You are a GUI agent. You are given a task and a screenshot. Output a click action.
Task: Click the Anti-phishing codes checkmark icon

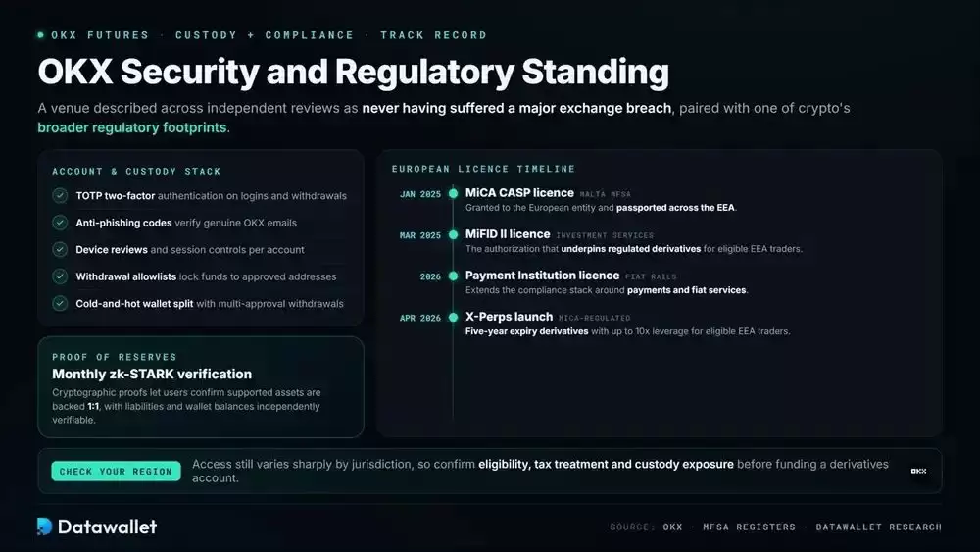coord(60,223)
